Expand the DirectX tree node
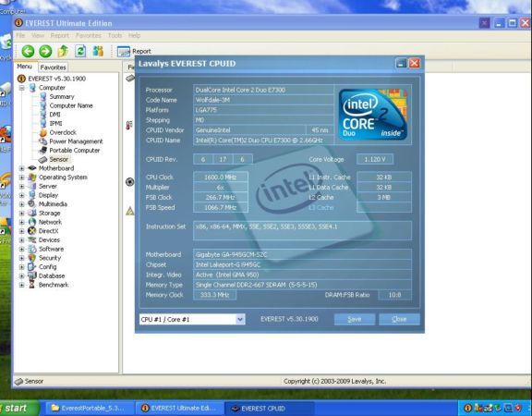Screen dimensions: 532x416 pyautogui.click(x=22, y=231)
